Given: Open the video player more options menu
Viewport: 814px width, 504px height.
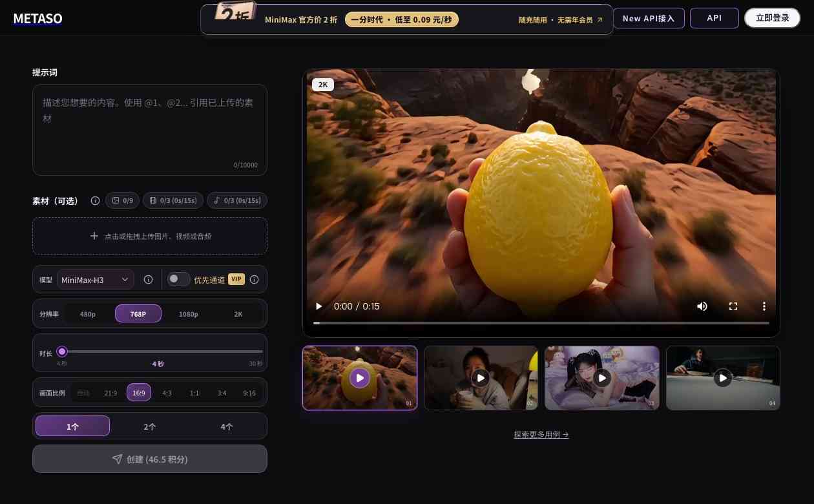Looking at the screenshot, I should point(764,306).
